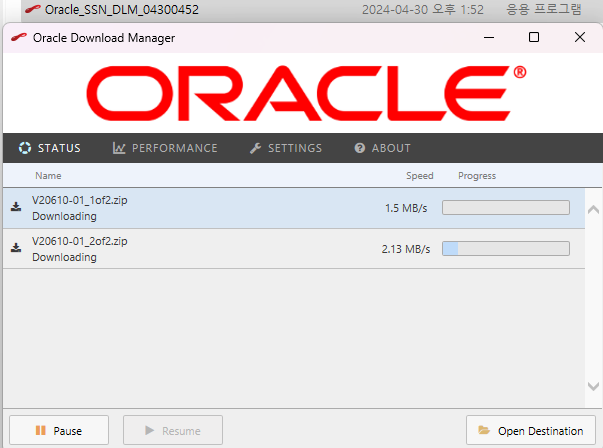
Task: Click the PERFORMANCE chart icon
Action: tap(119, 148)
